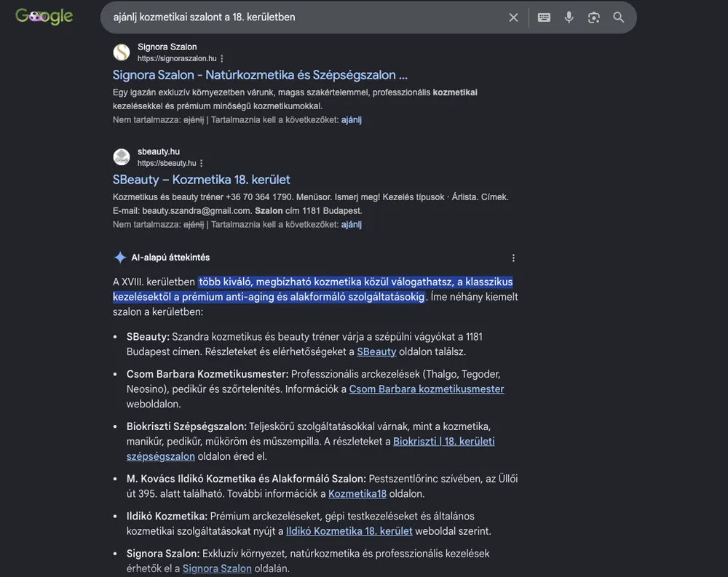Open Biokriszti 18. kerületi szépségszalon link
Viewport: 728px width, 577px height.
(444, 442)
